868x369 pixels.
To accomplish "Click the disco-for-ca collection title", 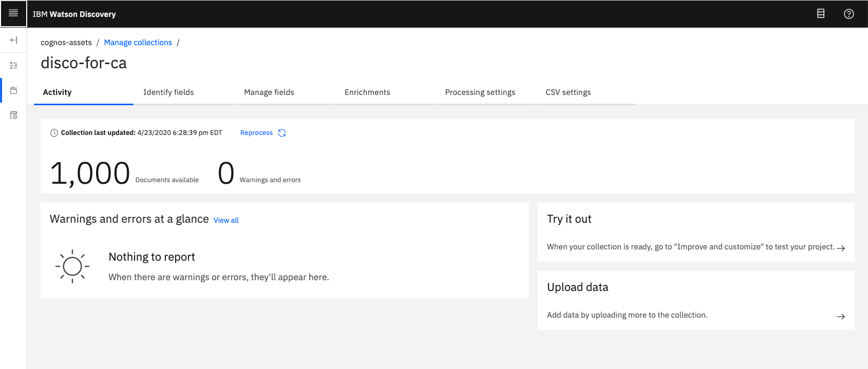I will point(84,63).
